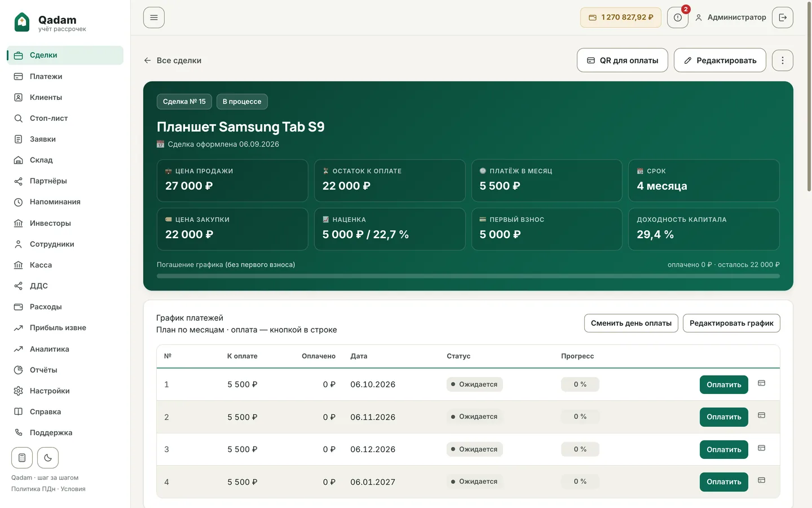Click the schedule repayment progress bar
Viewport: 812px width, 508px height.
point(468,276)
